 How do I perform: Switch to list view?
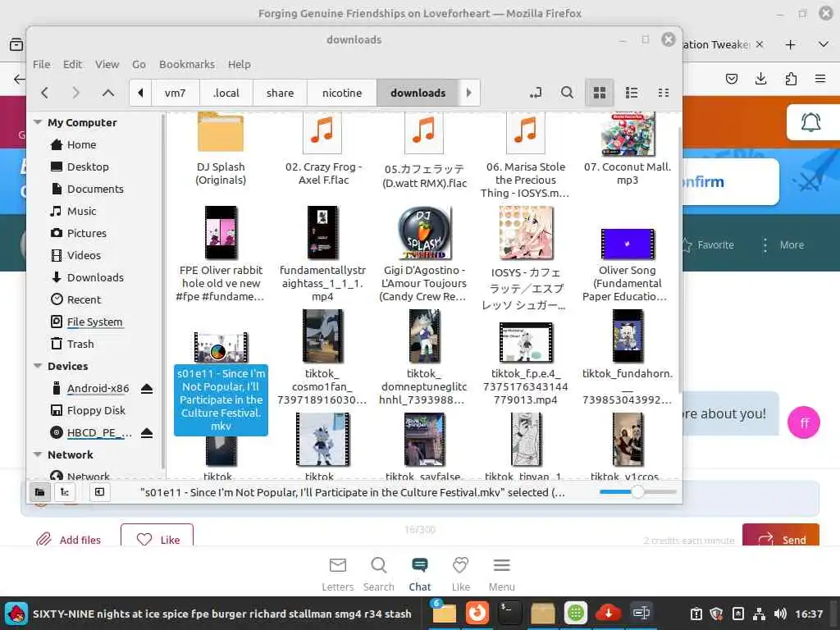click(632, 93)
